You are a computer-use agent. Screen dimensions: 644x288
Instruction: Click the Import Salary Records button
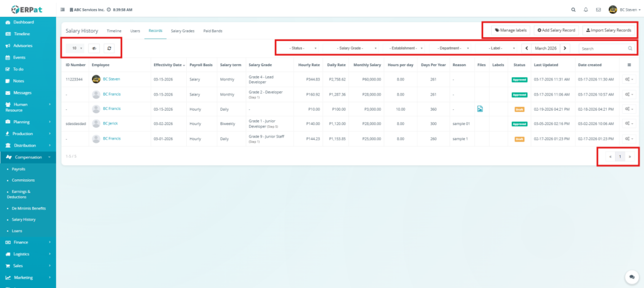coord(608,30)
